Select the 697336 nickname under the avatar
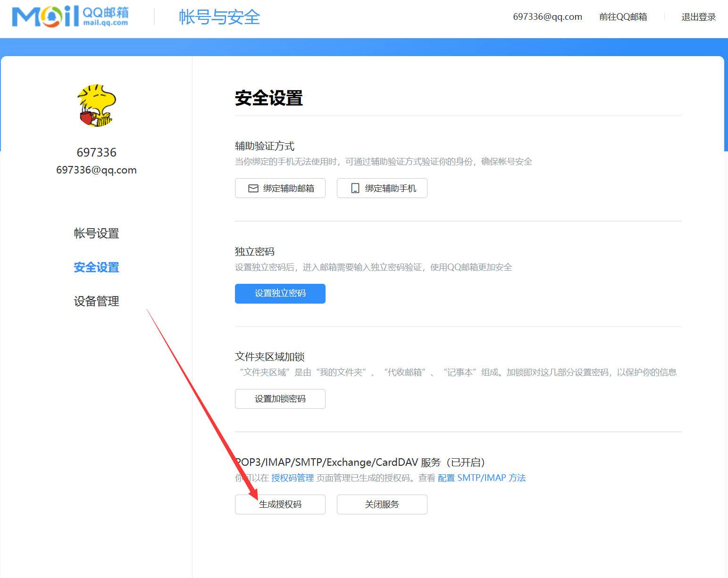This screenshot has width=728, height=578. coord(97,152)
